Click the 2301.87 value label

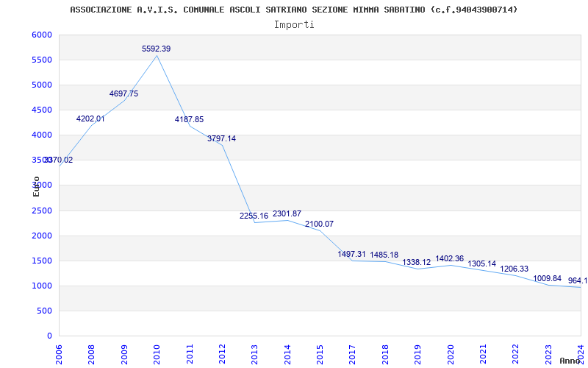coord(287,213)
